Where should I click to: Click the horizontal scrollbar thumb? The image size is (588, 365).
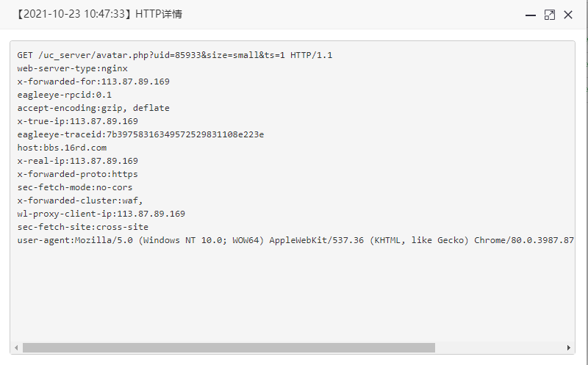click(229, 348)
